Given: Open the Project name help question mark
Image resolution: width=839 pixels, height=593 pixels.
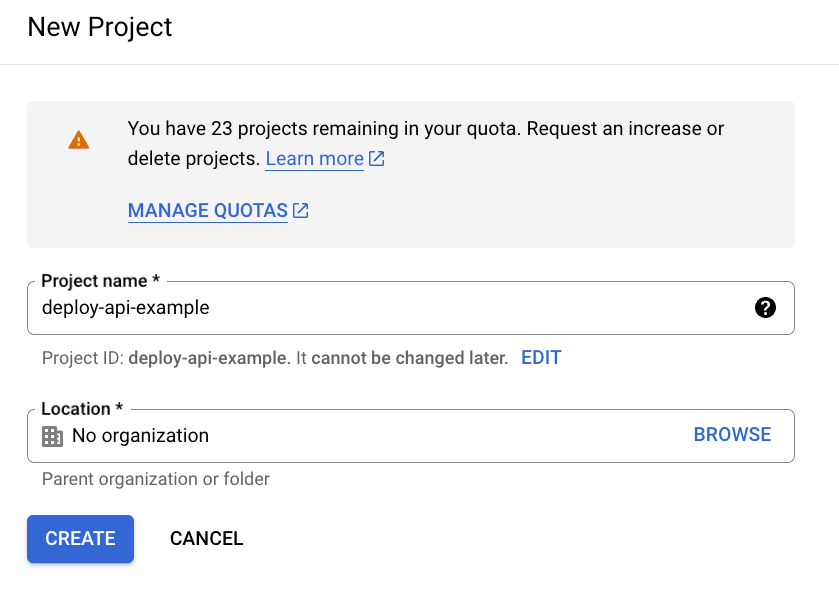Looking at the screenshot, I should pyautogui.click(x=765, y=308).
